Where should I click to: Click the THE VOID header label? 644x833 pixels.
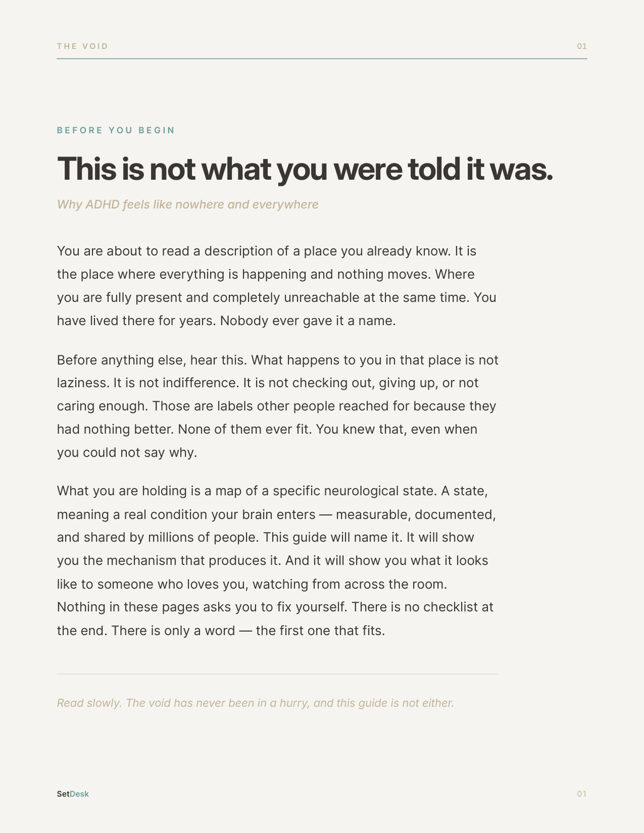pyautogui.click(x=82, y=47)
